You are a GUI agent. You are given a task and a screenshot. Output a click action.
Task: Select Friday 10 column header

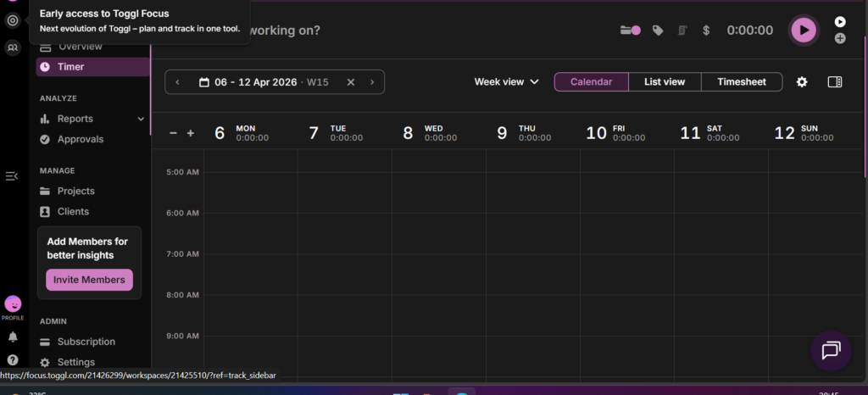click(627, 133)
